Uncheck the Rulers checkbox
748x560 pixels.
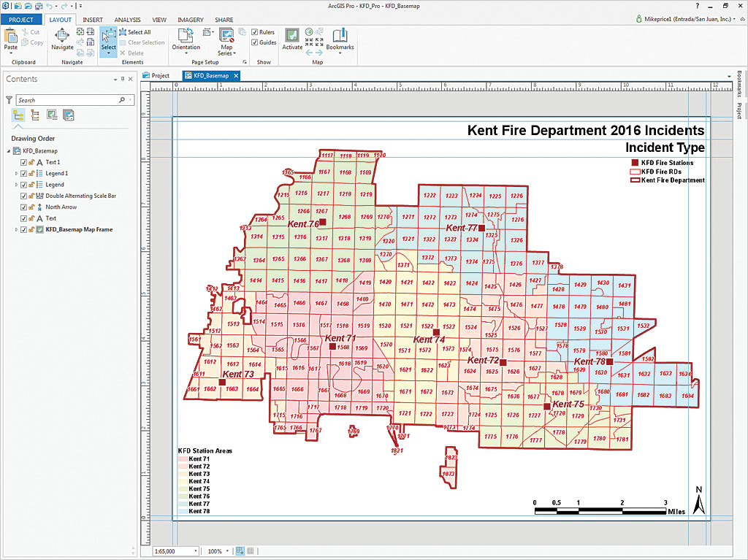coord(254,32)
